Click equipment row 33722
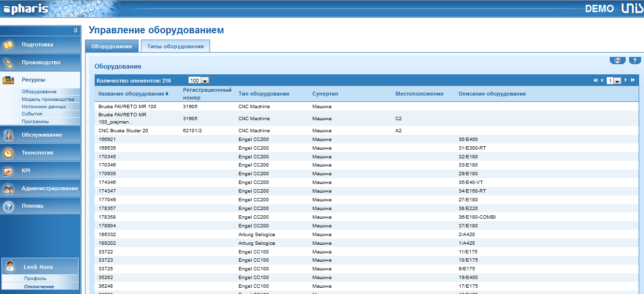Screen dimensions: 644x294 [x=367, y=252]
